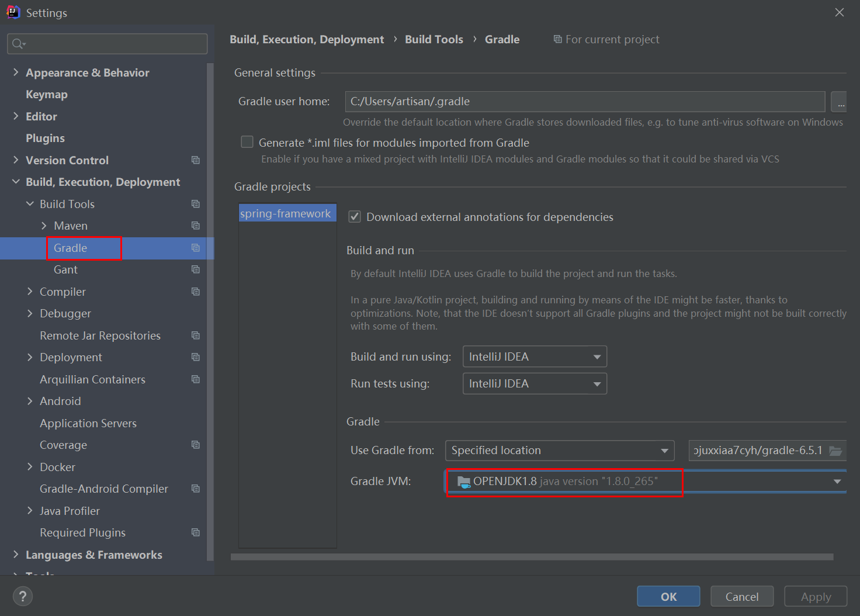Click the settings search input field
The image size is (860, 616).
click(107, 44)
